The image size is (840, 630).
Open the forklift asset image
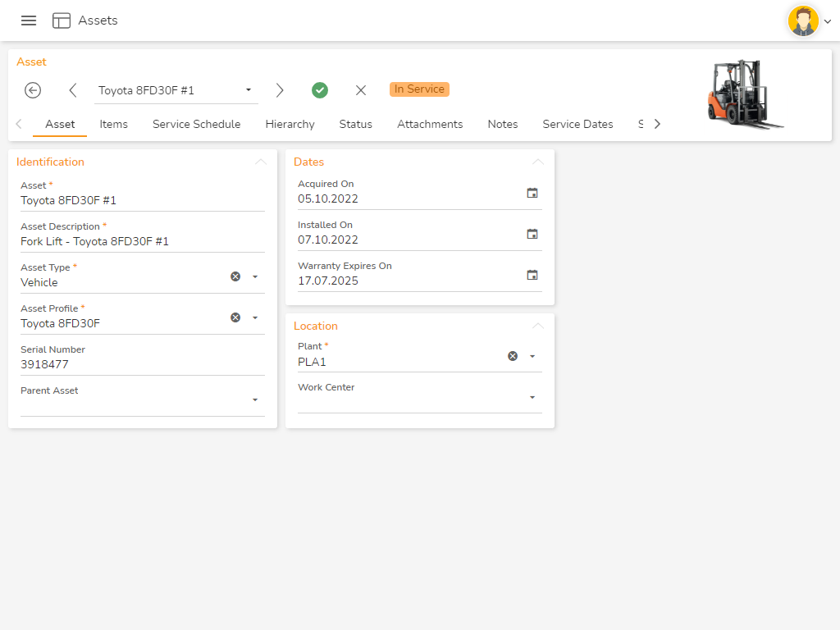[746, 94]
